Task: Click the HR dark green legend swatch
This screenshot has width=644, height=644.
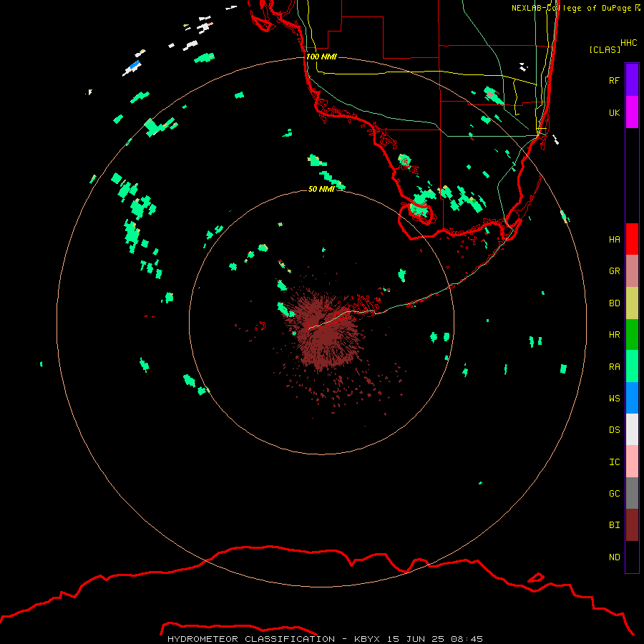Action: coord(632,335)
